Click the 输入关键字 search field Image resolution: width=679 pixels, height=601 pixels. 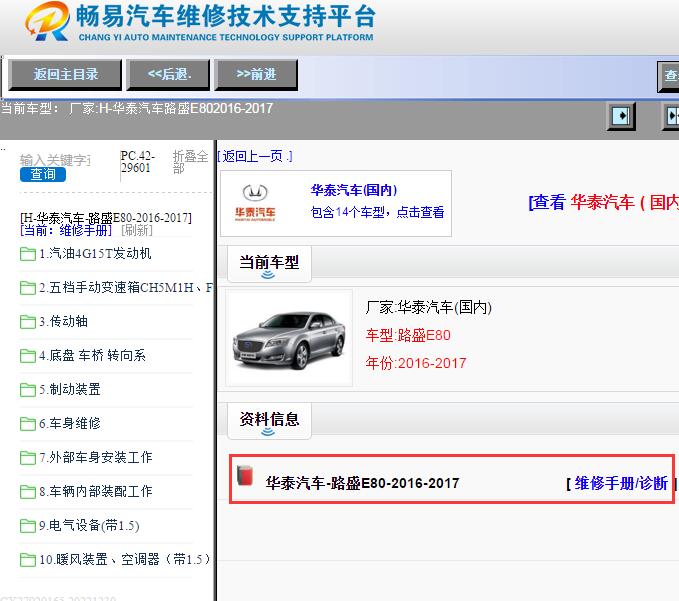tap(55, 160)
